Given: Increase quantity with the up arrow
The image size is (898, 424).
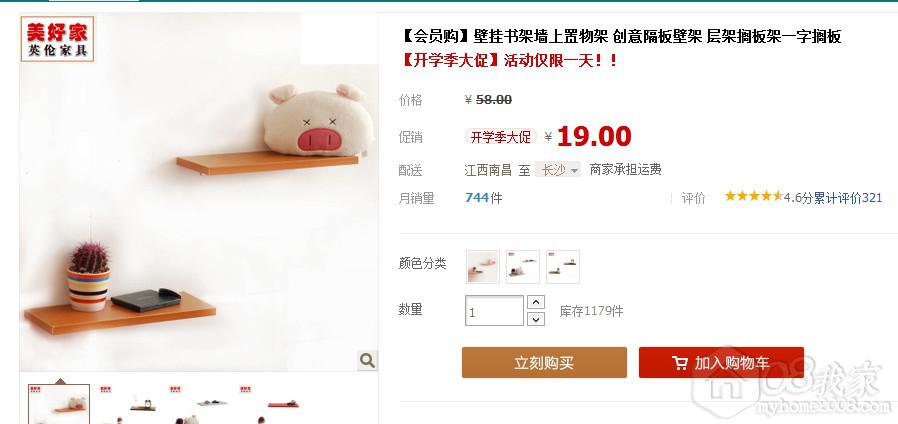Looking at the screenshot, I should pos(535,302).
